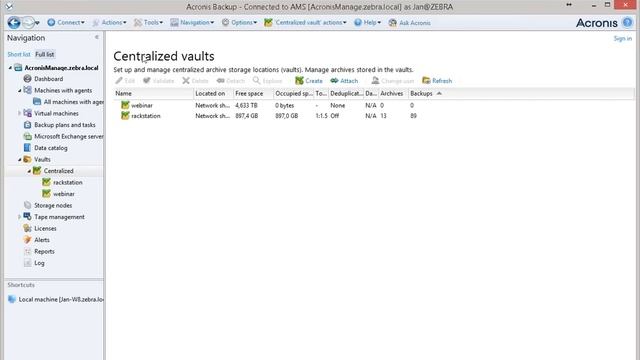Open Alerts in navigation tree

click(42, 240)
